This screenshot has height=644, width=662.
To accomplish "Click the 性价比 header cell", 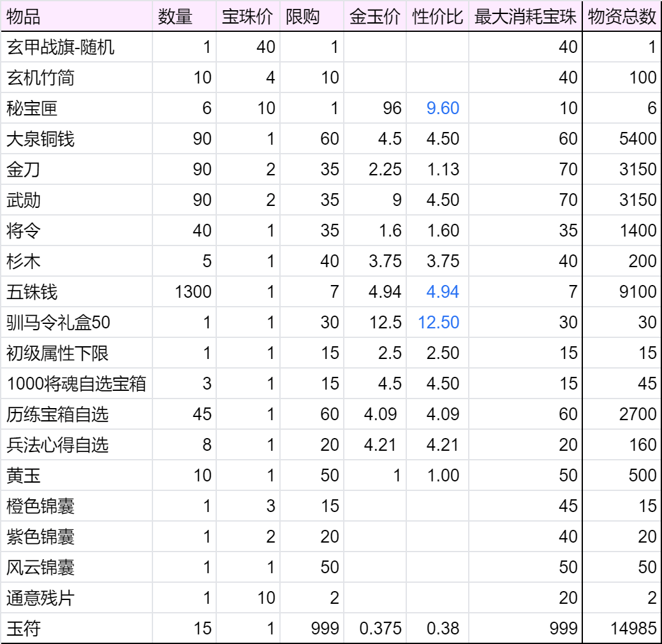I will coord(438,17).
